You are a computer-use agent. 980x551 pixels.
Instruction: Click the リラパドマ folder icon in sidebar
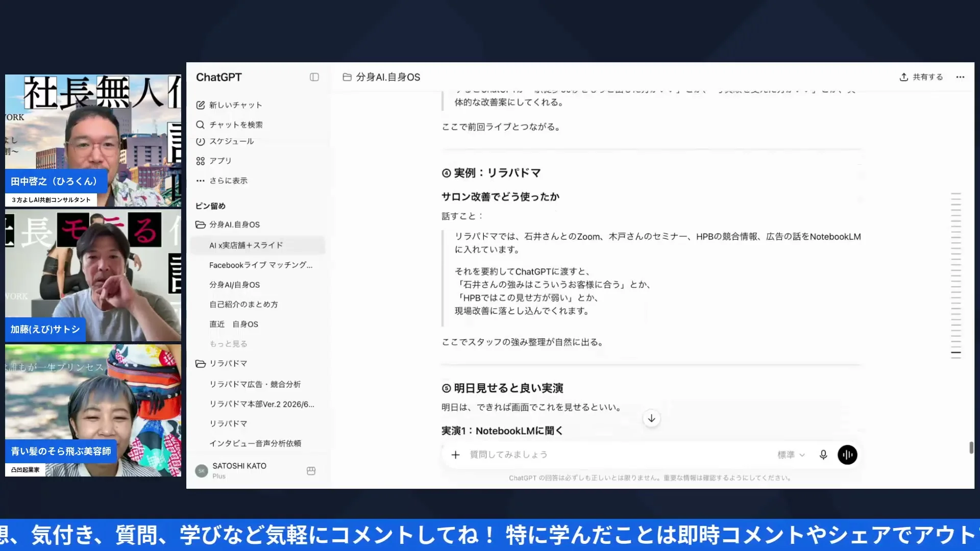[x=201, y=364]
